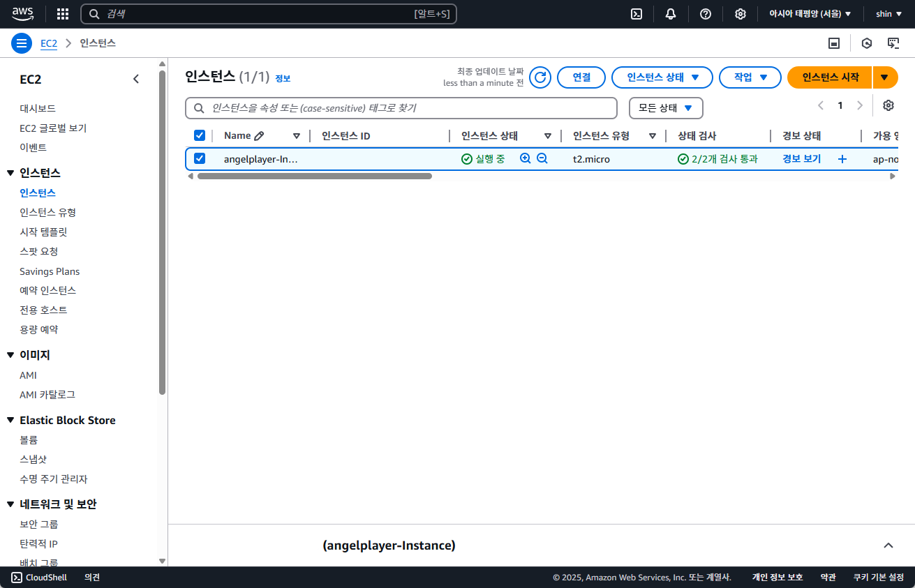
Task: Open EC2 글로벌 보기 in sidebar
Action: tap(53, 128)
